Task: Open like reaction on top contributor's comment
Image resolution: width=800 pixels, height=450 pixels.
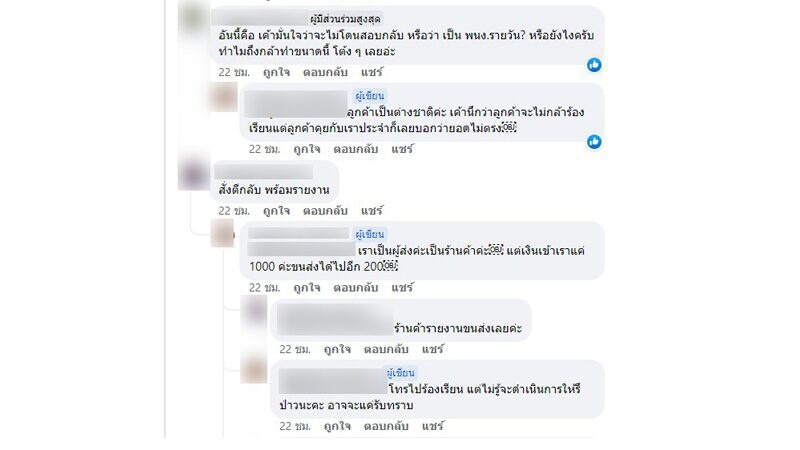Action: coord(593,65)
